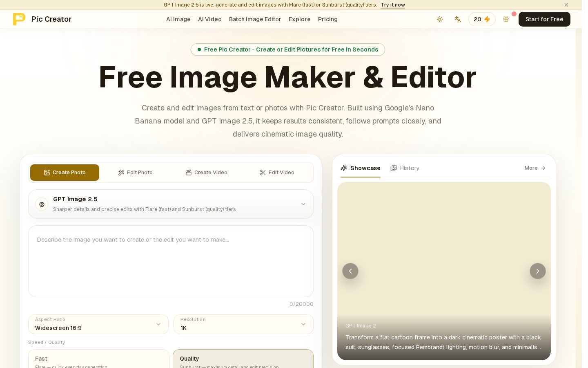Open the AI Video menu
The height and width of the screenshot is (368, 588).
point(210,19)
